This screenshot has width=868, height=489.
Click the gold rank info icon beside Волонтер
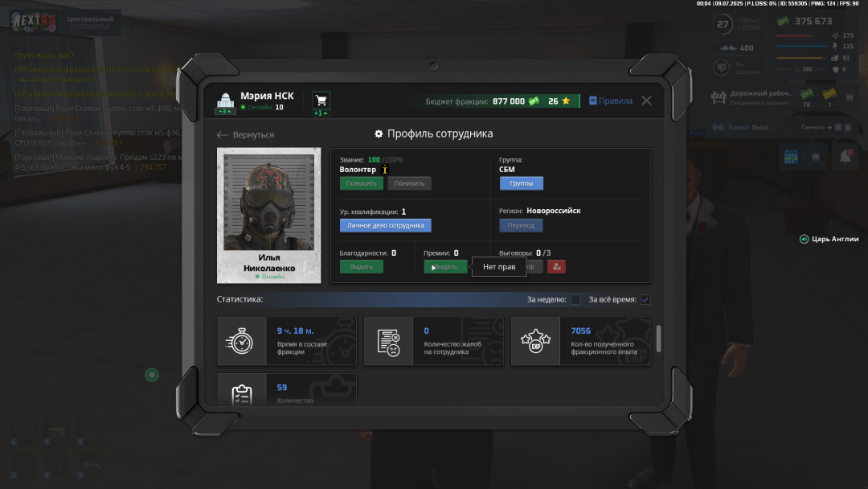(x=385, y=170)
